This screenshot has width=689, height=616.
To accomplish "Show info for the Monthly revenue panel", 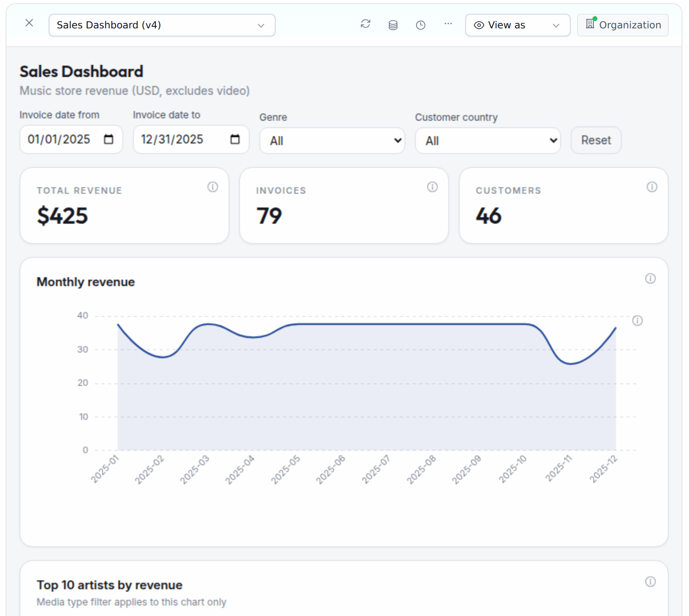I will coord(650,278).
